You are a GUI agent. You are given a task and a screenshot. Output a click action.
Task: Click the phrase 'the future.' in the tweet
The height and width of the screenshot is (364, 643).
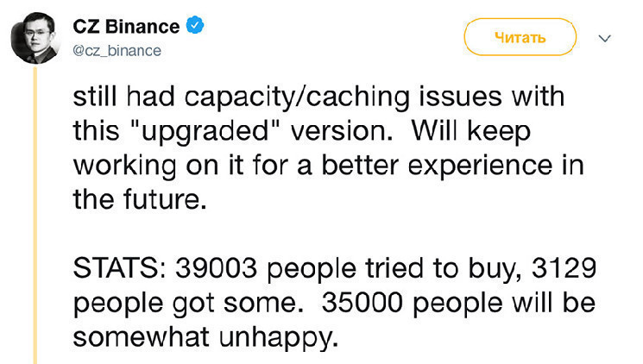pyautogui.click(x=140, y=199)
